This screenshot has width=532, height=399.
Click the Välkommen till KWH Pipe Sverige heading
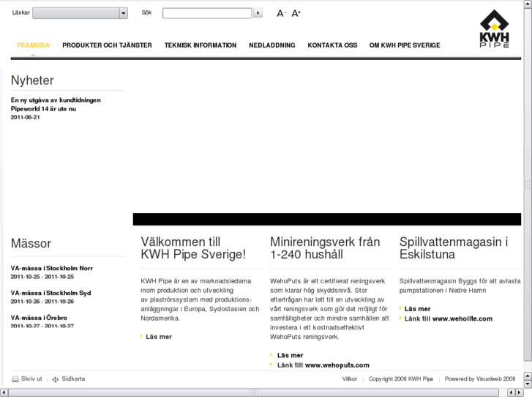coord(193,248)
